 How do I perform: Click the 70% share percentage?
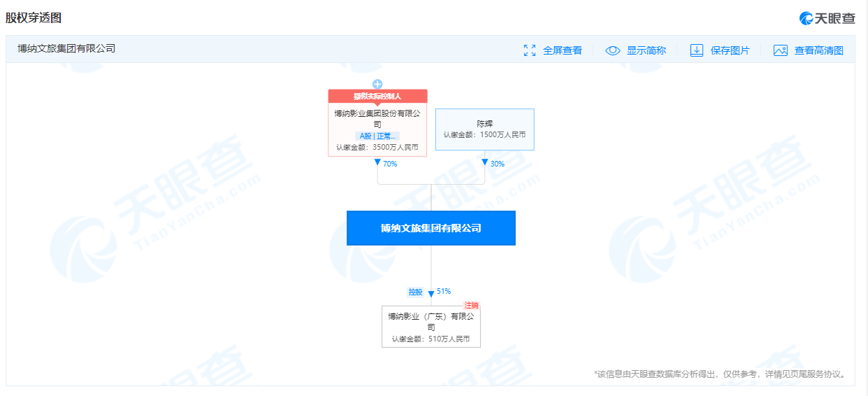coord(390,164)
